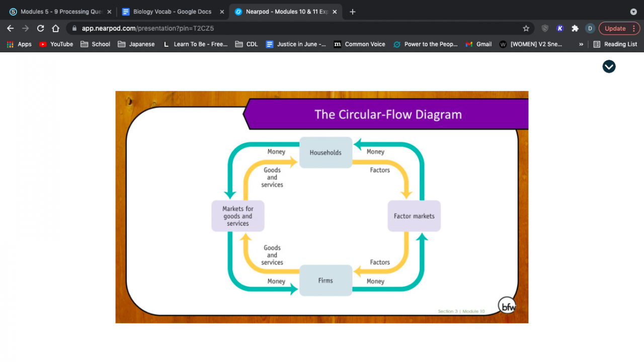
Task: Click the Firms box in the diagram
Action: [x=326, y=281]
